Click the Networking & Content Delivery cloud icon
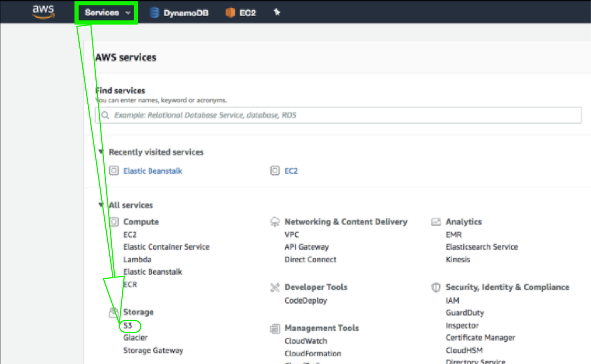The height and width of the screenshot is (364, 591). [x=275, y=221]
